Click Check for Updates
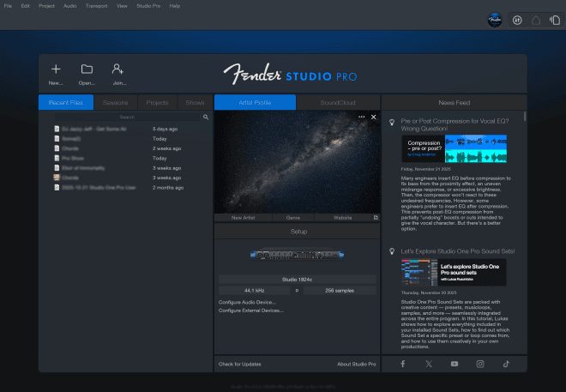The image size is (566, 392). tap(240, 365)
